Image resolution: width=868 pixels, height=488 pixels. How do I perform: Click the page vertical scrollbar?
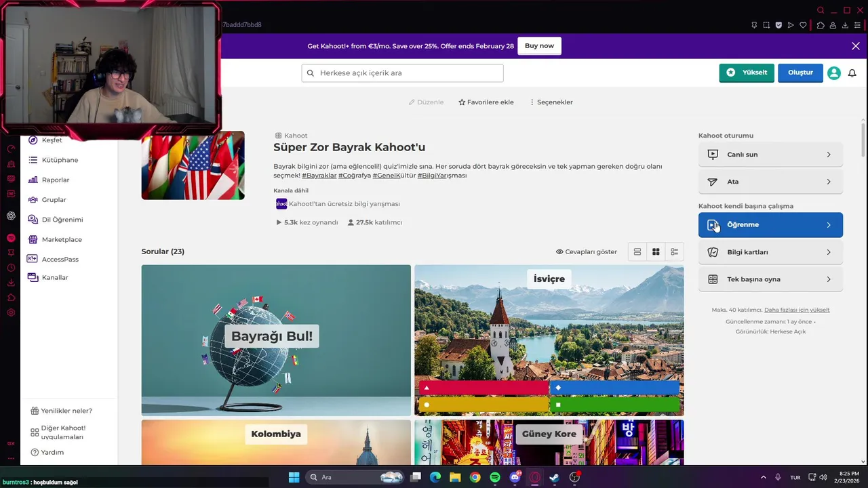[x=863, y=139]
